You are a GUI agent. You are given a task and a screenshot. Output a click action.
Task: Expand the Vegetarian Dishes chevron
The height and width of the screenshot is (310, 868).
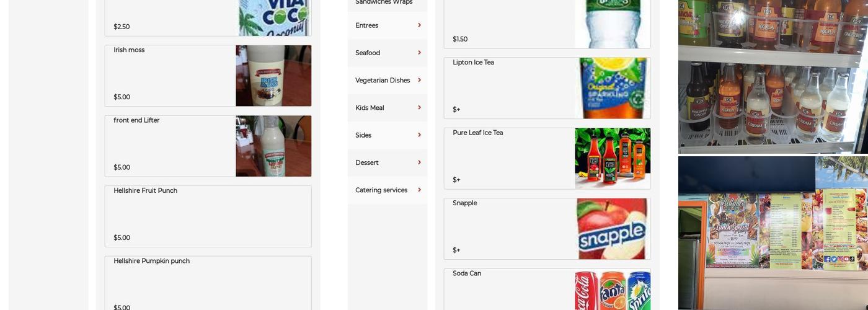click(x=420, y=80)
